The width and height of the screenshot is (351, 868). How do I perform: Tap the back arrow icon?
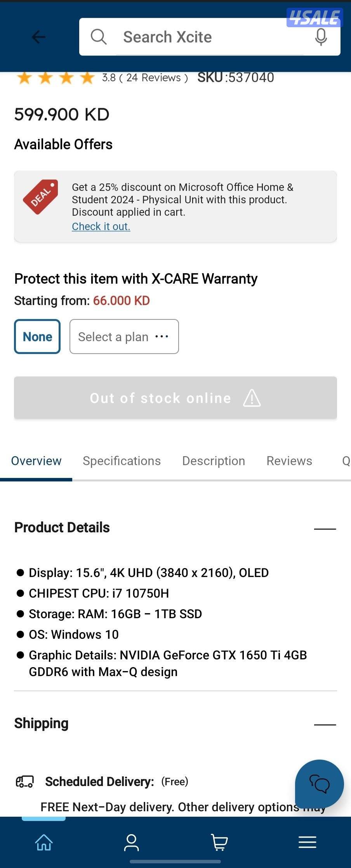coord(38,37)
